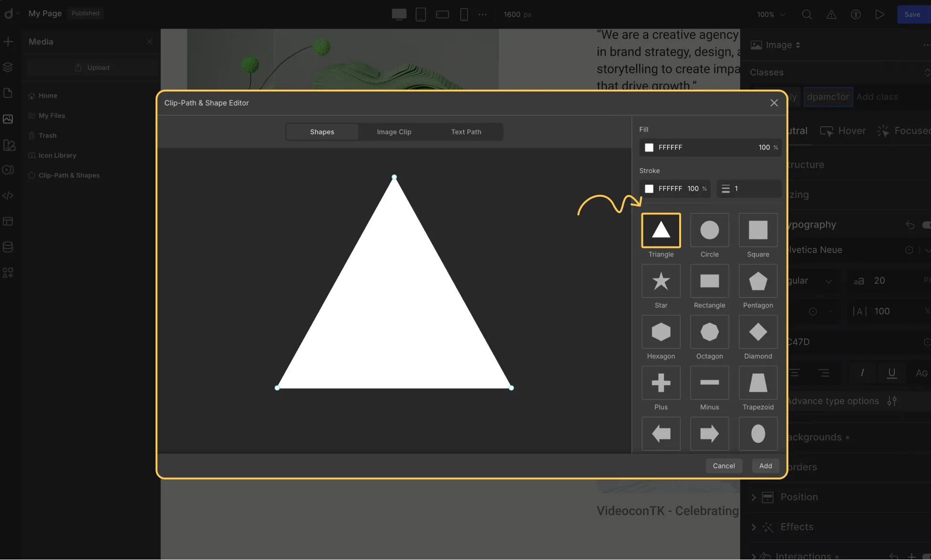Screen dimensions: 931x560
Task: Click the Upload button in Media panel
Action: (92, 68)
